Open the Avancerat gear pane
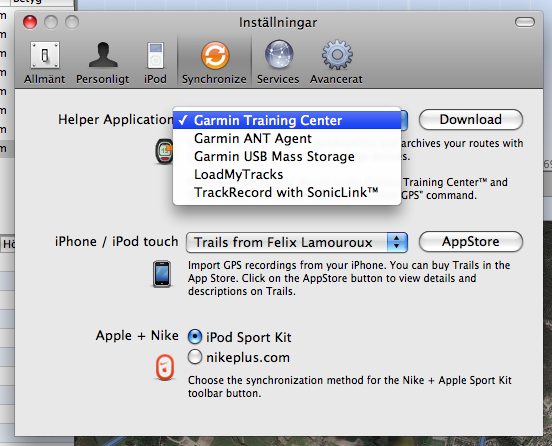 tap(336, 62)
